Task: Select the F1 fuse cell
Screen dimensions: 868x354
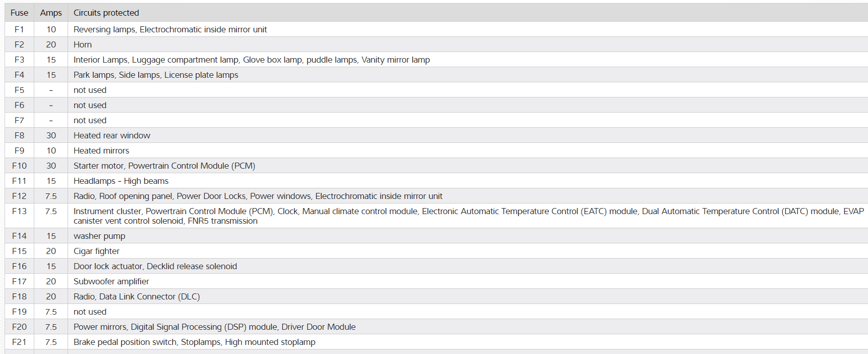Action: click(19, 29)
